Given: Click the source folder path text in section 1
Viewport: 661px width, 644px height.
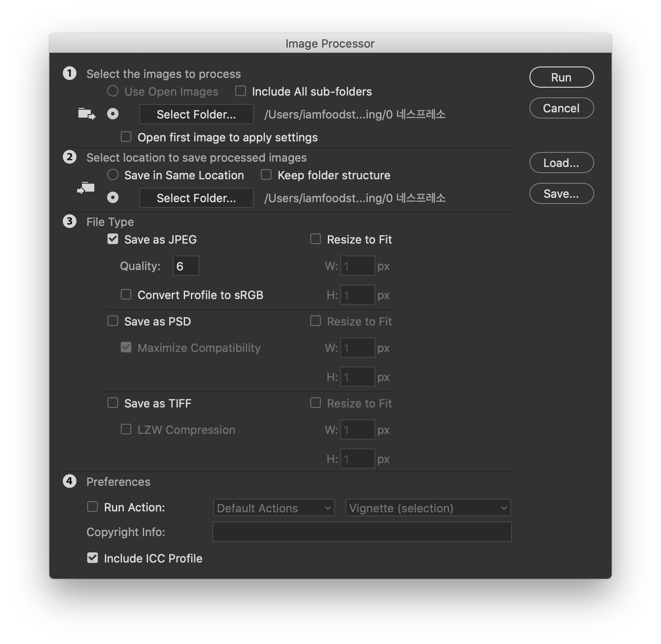Looking at the screenshot, I should (355, 115).
